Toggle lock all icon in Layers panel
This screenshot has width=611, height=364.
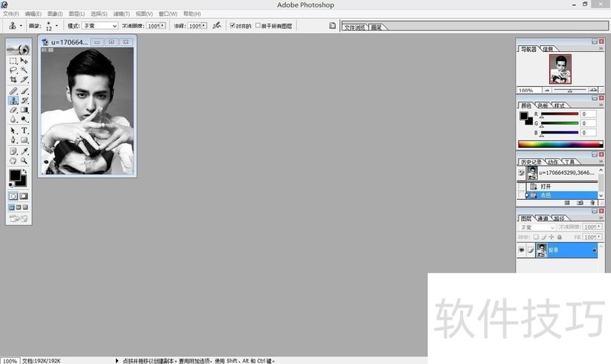coord(560,237)
